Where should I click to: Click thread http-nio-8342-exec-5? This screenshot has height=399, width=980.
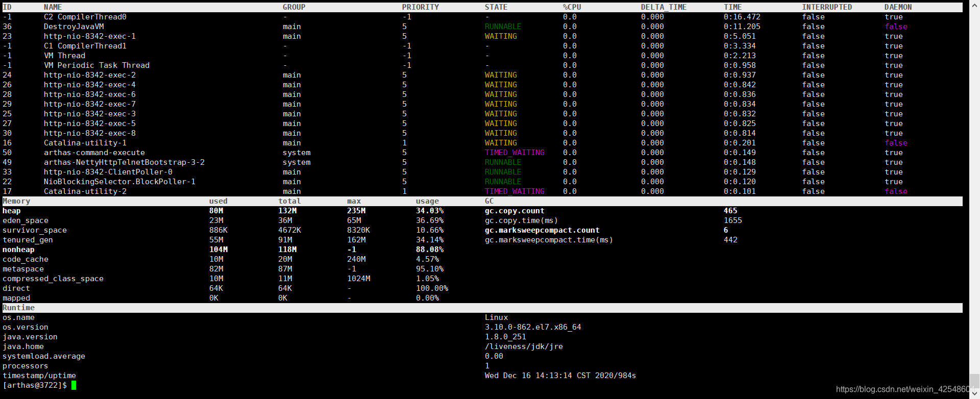point(90,123)
